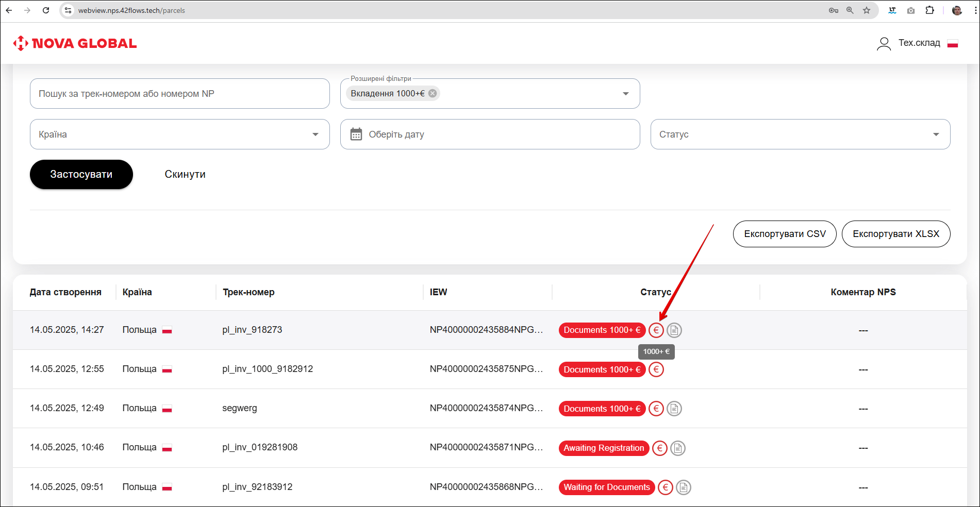Image resolution: width=980 pixels, height=507 pixels.
Task: Click the euro icon for pl_inv_918273
Action: click(656, 330)
